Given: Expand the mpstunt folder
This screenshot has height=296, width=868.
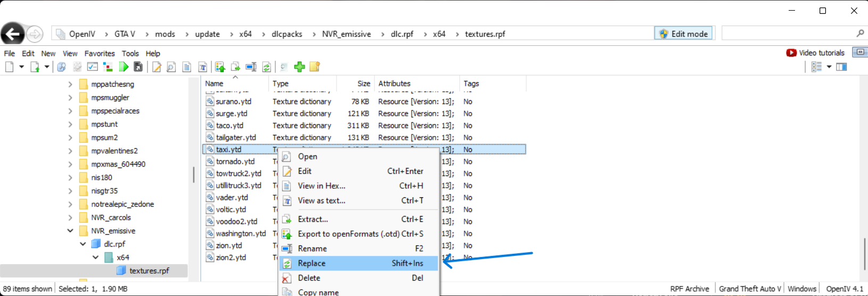Looking at the screenshot, I should (70, 124).
